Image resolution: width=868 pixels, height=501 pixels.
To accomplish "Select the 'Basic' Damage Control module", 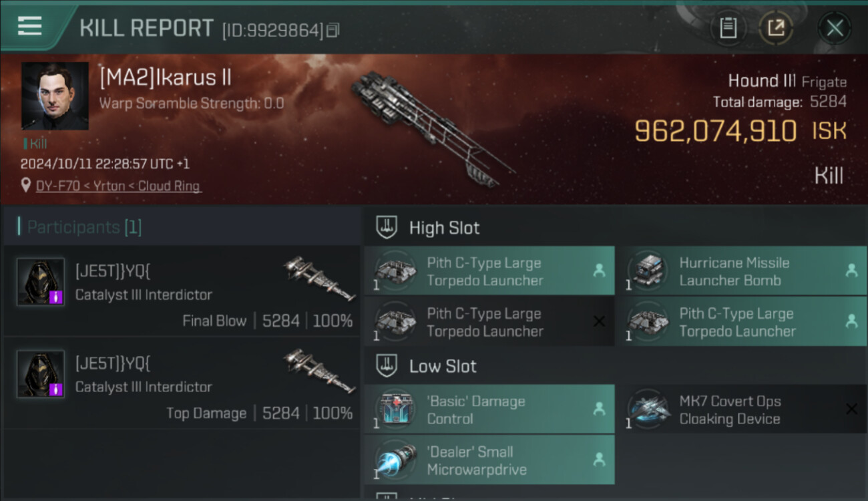I will tap(489, 409).
